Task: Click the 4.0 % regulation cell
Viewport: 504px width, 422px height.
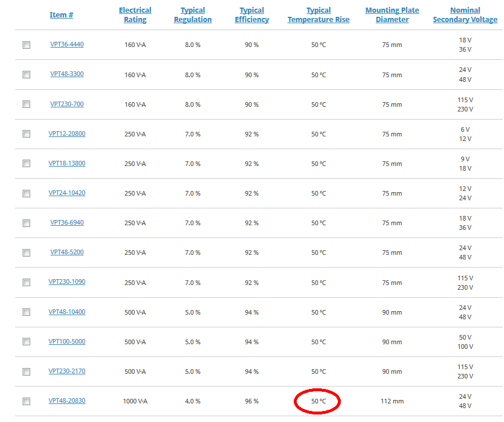Action: [193, 401]
